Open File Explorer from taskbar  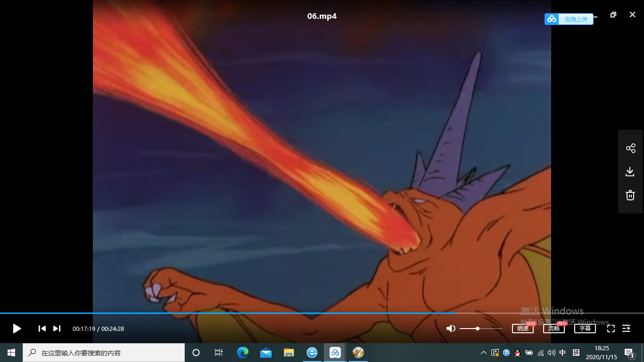[x=289, y=353]
